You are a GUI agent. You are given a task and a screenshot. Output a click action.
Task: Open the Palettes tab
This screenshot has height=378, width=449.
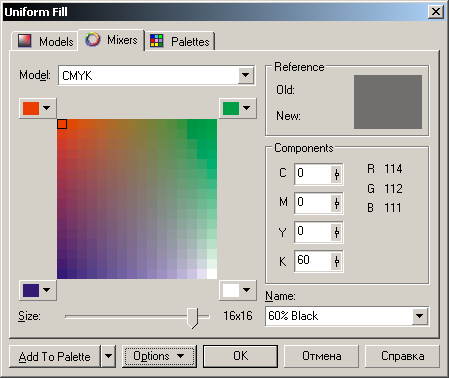click(180, 41)
